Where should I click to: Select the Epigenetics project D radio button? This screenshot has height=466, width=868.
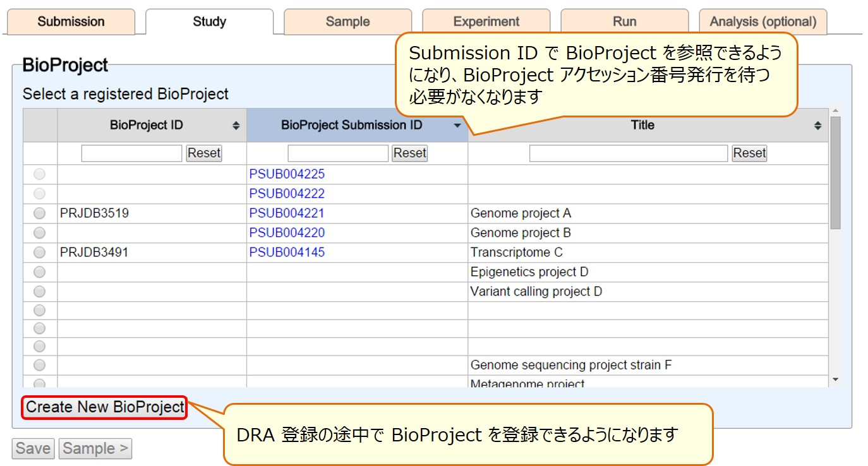[40, 272]
